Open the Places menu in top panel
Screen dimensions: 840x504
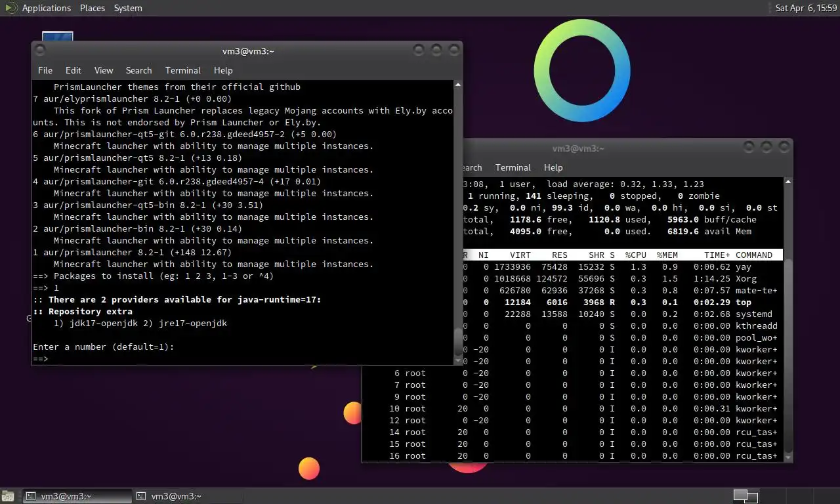tap(93, 8)
